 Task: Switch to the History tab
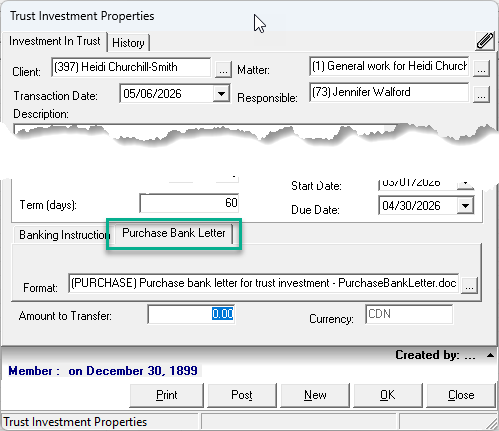pyautogui.click(x=128, y=43)
